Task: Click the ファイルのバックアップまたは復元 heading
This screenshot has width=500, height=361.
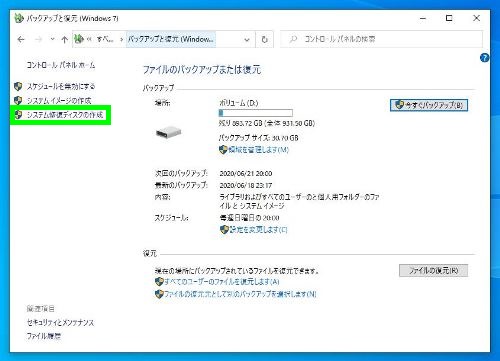Action: pyautogui.click(x=202, y=70)
